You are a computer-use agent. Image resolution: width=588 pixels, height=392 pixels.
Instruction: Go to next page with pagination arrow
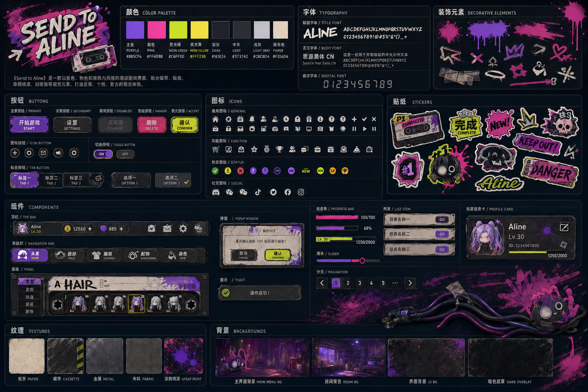point(410,283)
